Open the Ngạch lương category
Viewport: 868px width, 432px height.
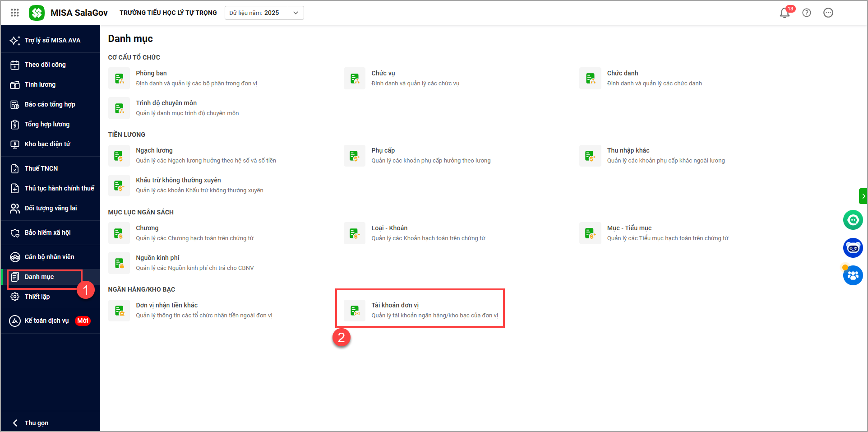coord(154,150)
